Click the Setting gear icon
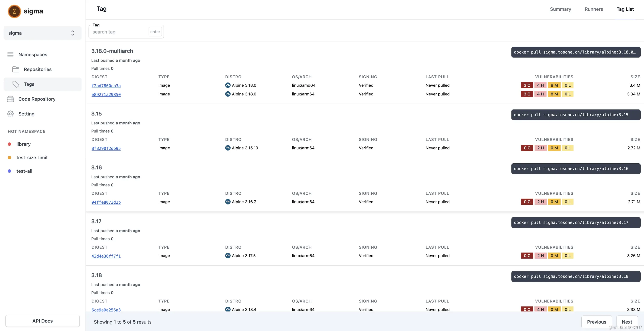 tap(10, 114)
